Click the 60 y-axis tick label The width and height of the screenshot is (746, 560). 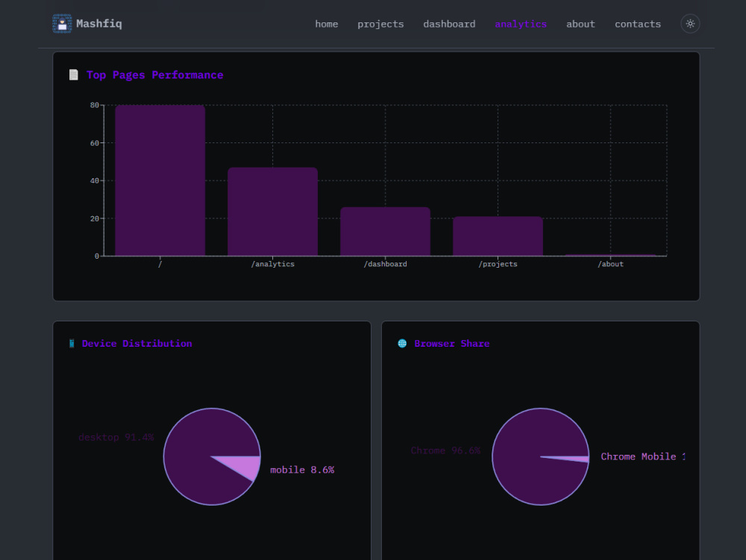point(95,143)
